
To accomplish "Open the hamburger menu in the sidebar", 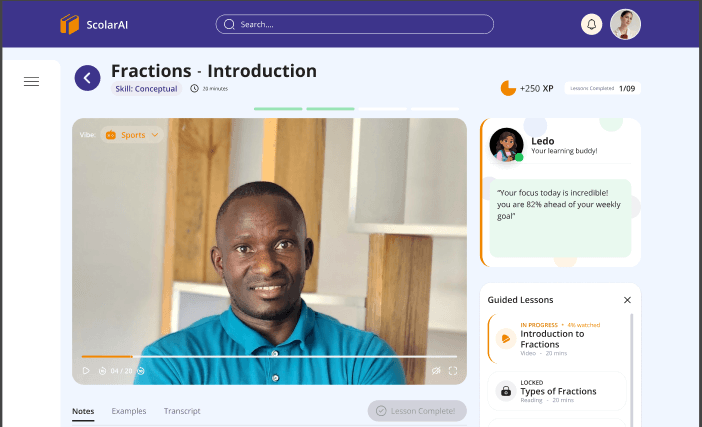I will point(31,81).
